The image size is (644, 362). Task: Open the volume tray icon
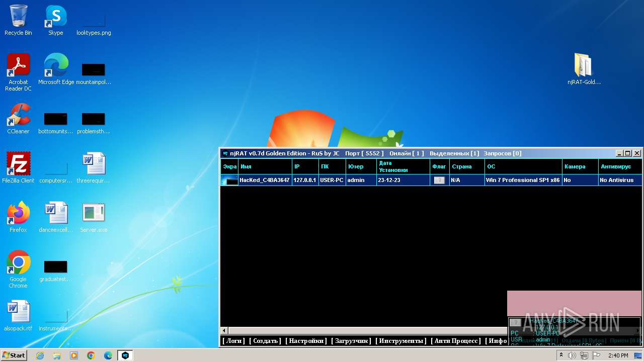[572, 355]
